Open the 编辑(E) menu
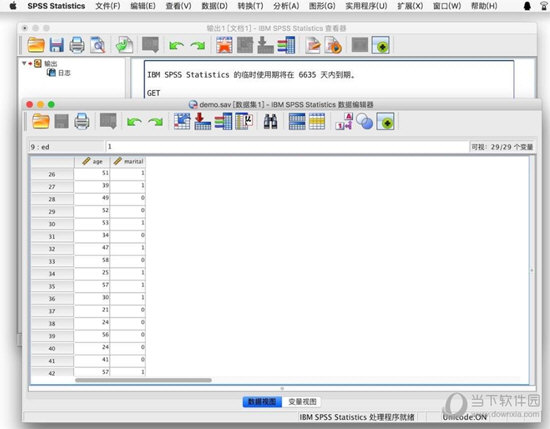Image resolution: width=550 pixels, height=429 pixels. [x=143, y=6]
